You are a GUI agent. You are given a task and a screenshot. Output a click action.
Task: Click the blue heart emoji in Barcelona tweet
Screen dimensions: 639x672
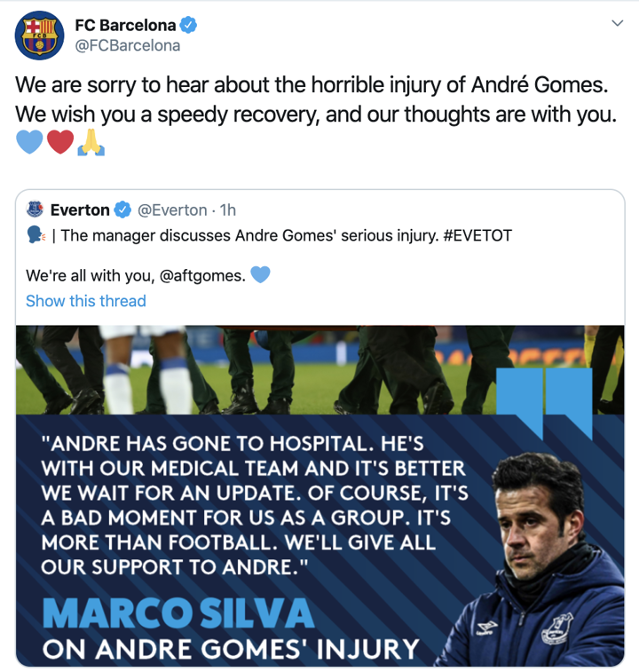29,142
